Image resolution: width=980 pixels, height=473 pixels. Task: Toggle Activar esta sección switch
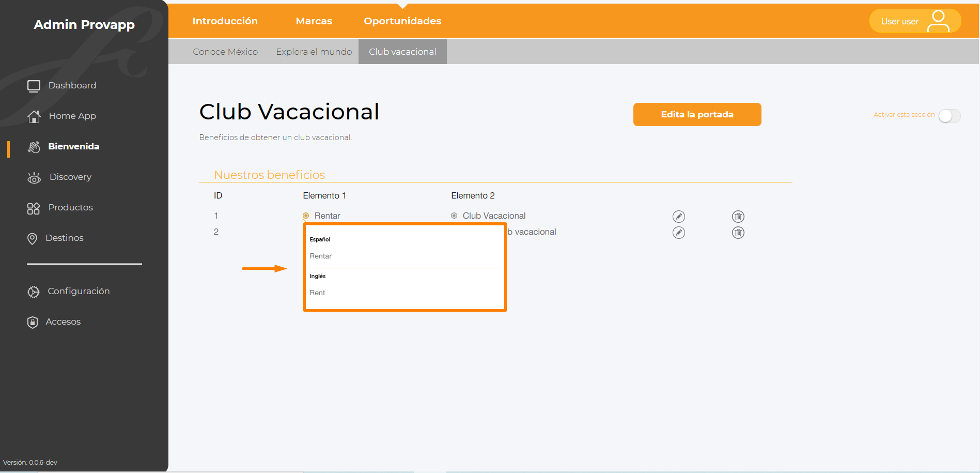(x=950, y=116)
